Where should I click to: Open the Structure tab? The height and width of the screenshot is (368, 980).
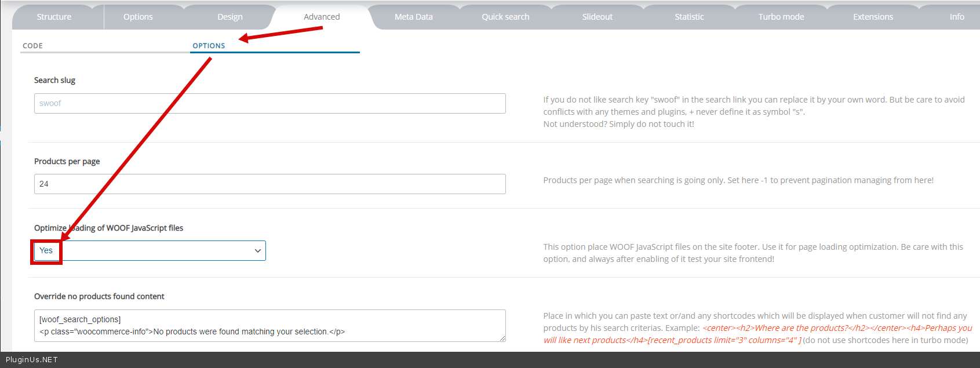click(x=54, y=17)
